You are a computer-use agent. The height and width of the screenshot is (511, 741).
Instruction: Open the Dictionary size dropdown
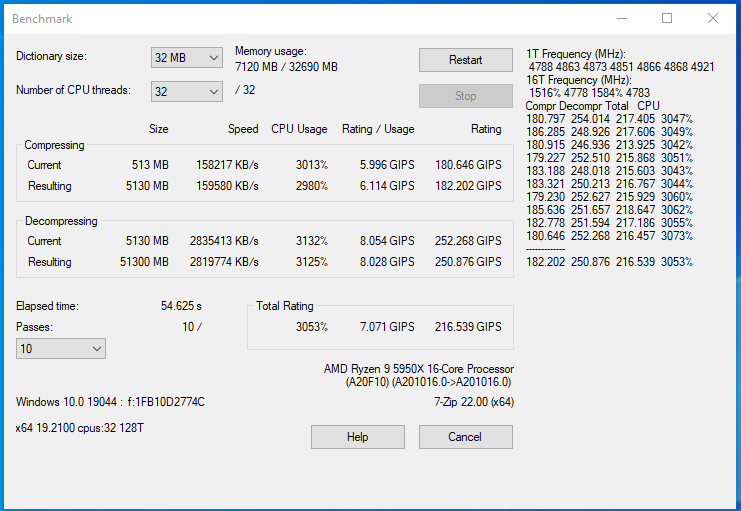tap(187, 58)
